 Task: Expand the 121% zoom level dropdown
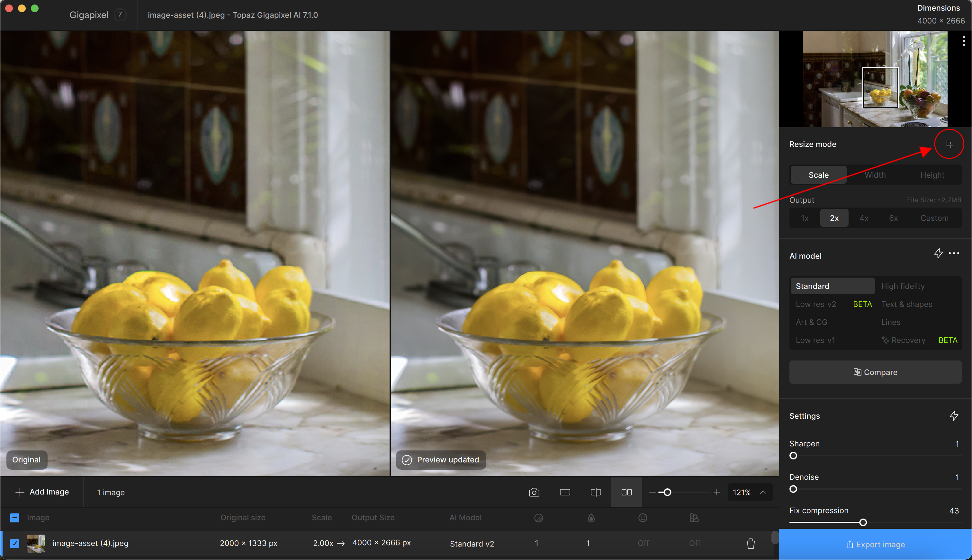(x=763, y=492)
